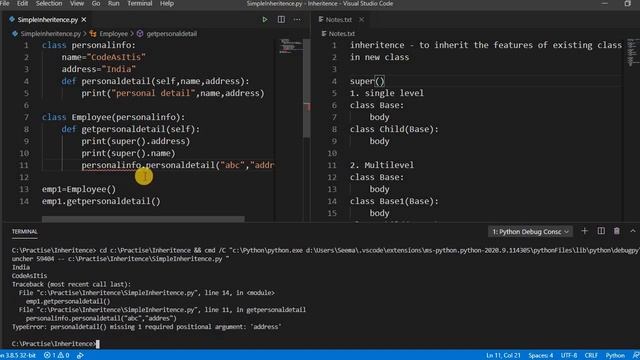Click 'emp1=Employee()' on line 13
The height and width of the screenshot is (360, 640).
point(78,189)
